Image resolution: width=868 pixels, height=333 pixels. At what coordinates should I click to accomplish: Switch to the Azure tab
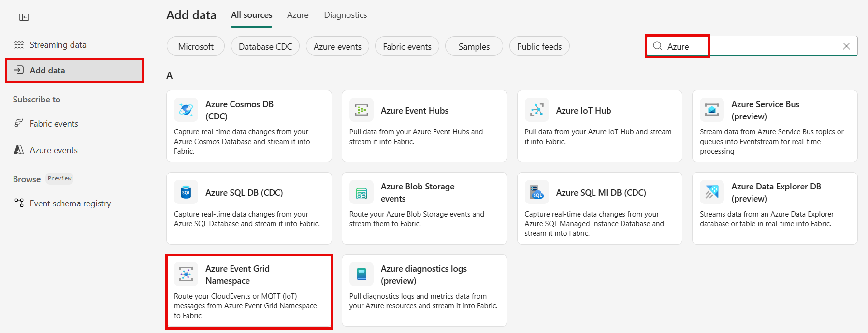[x=298, y=15]
